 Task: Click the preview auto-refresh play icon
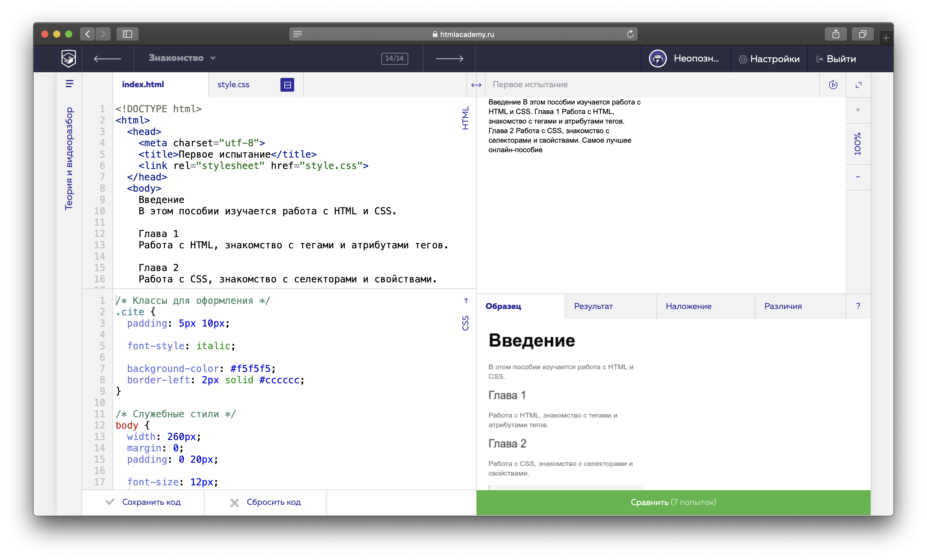(833, 84)
